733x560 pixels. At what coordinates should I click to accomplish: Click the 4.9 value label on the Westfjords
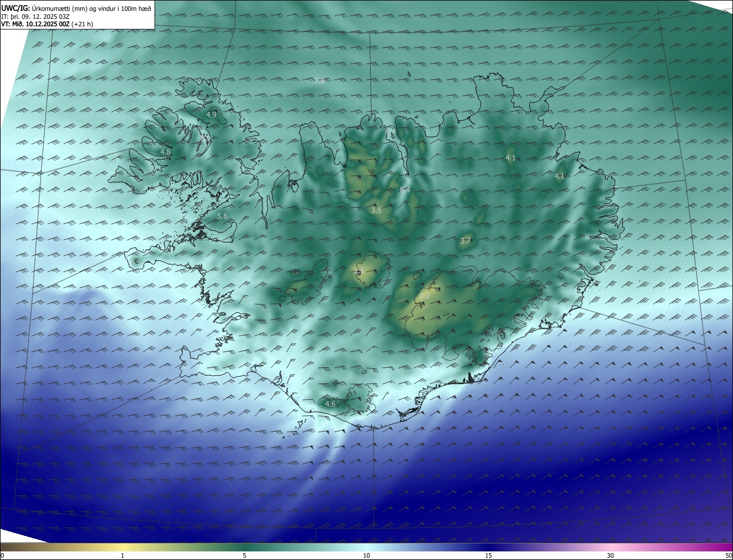coord(211,115)
